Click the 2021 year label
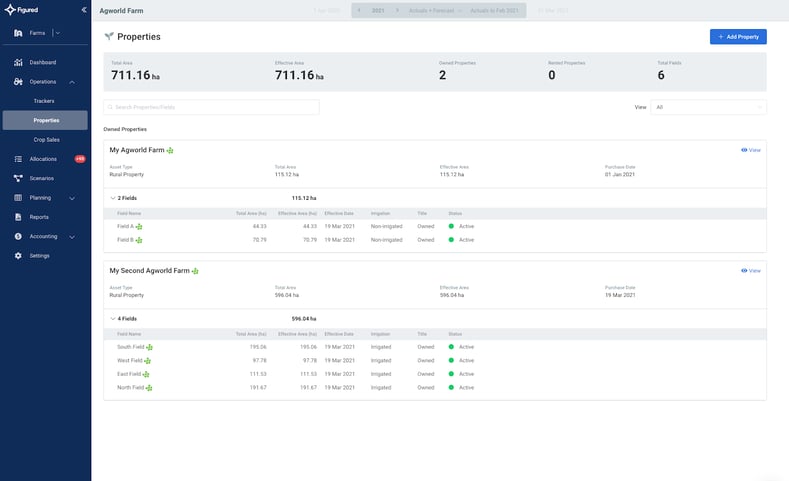The height and width of the screenshot is (481, 789). click(378, 11)
